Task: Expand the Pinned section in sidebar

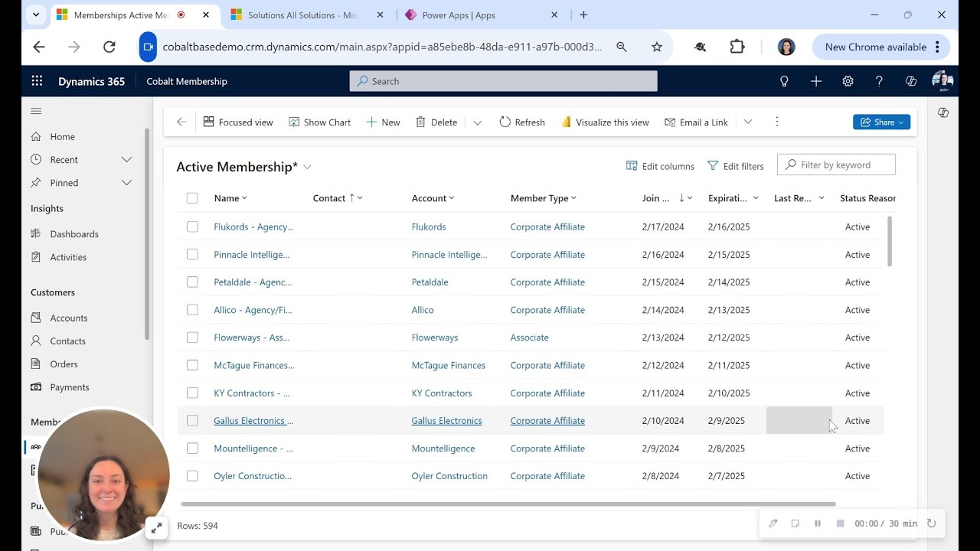Action: 127,182
